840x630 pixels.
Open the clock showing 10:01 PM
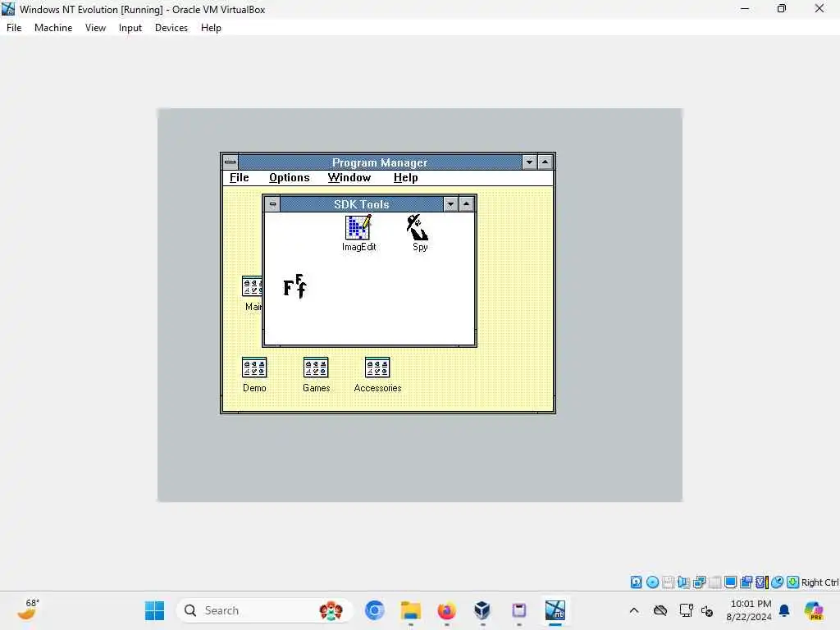click(x=748, y=610)
